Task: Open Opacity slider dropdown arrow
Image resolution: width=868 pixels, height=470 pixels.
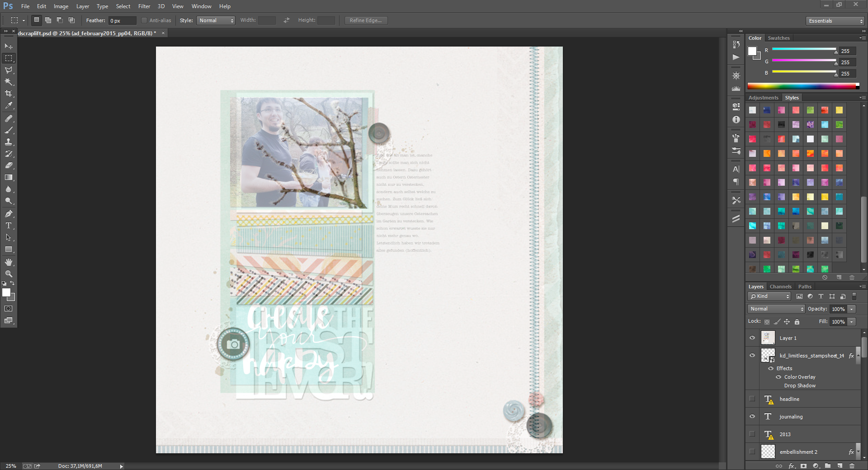Action: point(852,309)
